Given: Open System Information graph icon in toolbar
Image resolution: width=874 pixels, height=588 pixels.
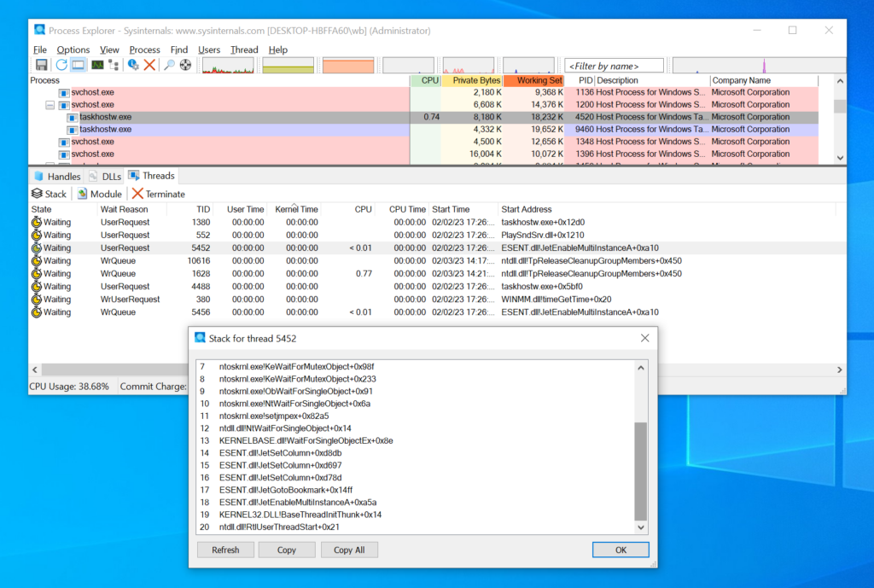Looking at the screenshot, I should pyautogui.click(x=97, y=65).
